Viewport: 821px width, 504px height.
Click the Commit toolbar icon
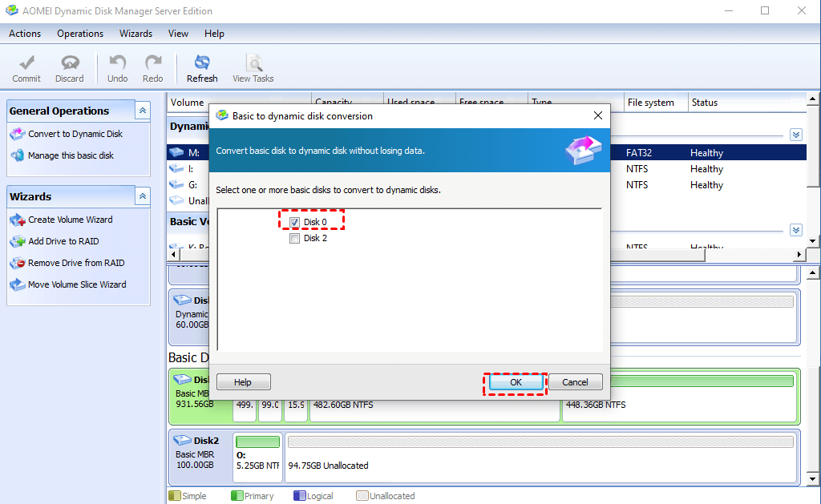(x=26, y=63)
